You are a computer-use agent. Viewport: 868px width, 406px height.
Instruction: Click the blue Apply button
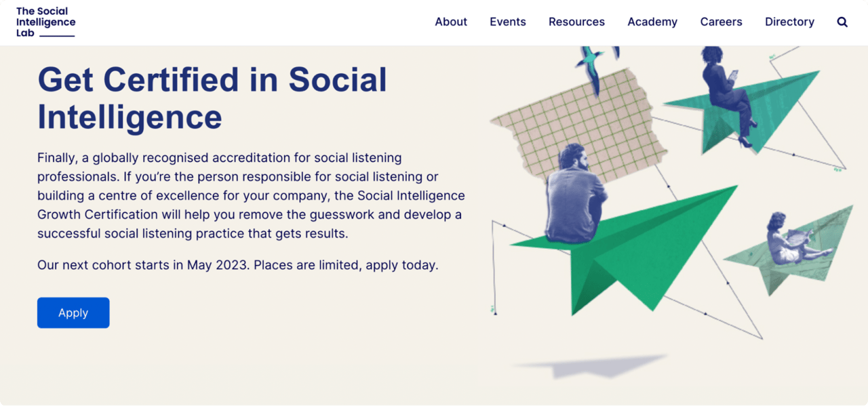[x=73, y=312]
